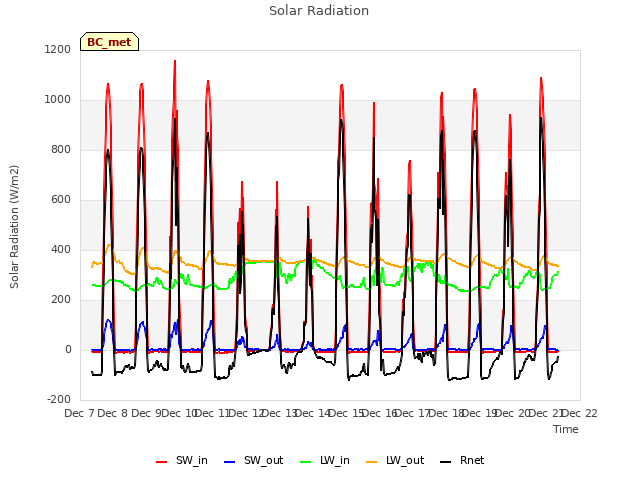Click the 400 y-axis tick label
Screen dimensions: 640x480
[x=61, y=249]
